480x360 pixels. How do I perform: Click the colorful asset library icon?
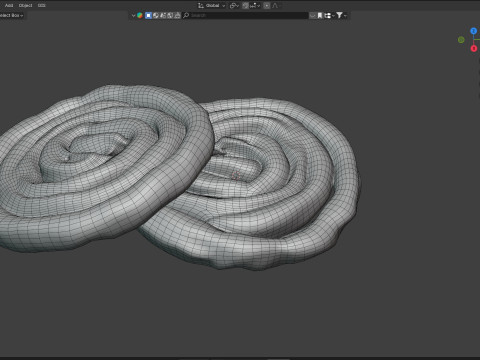click(x=140, y=15)
